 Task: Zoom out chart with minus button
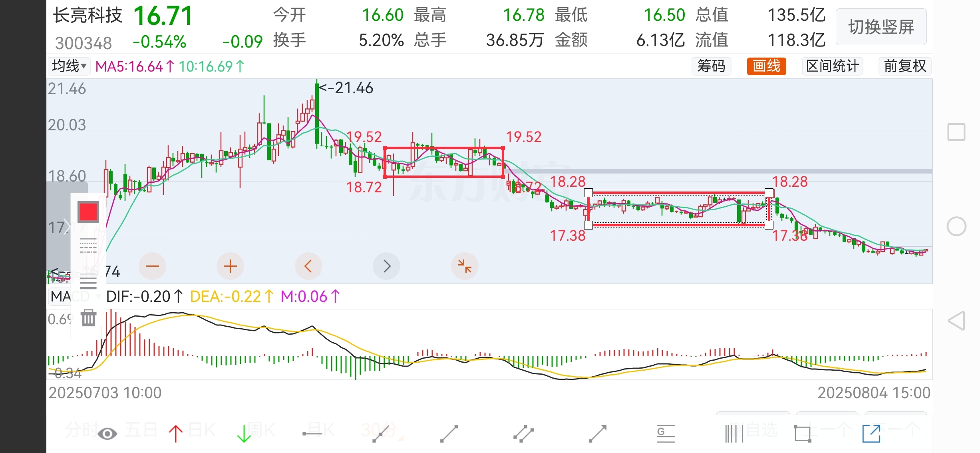pos(152,266)
